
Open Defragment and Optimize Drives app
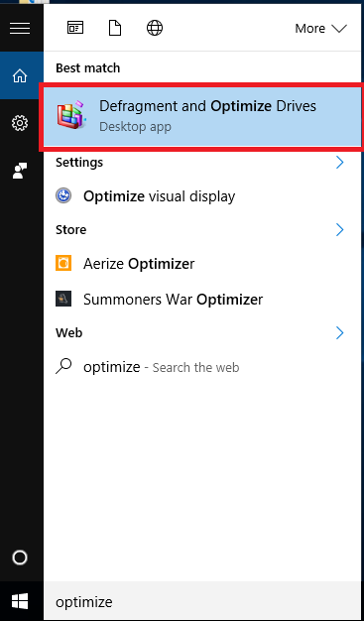click(201, 117)
